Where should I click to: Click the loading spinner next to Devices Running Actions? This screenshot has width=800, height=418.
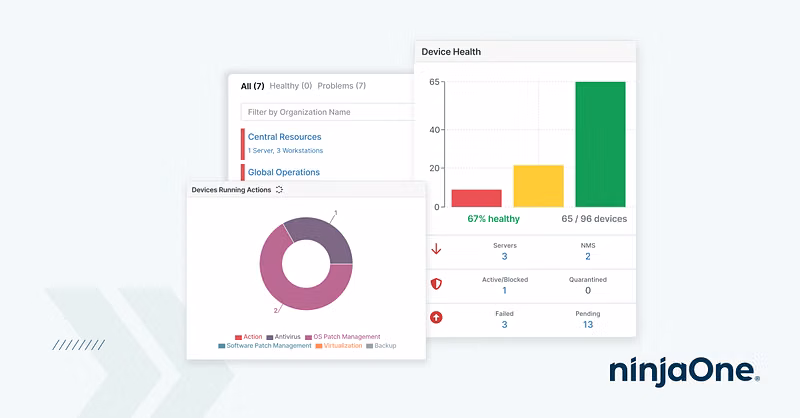tap(279, 189)
